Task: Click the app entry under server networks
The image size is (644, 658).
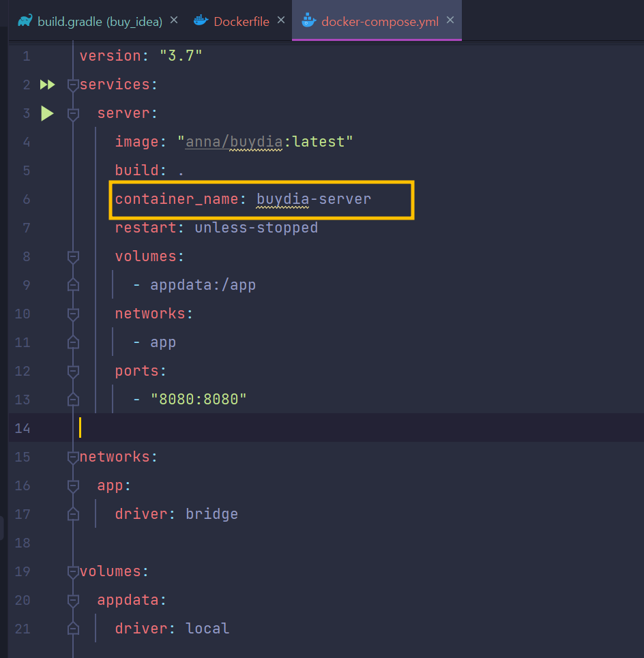Action: click(x=163, y=343)
